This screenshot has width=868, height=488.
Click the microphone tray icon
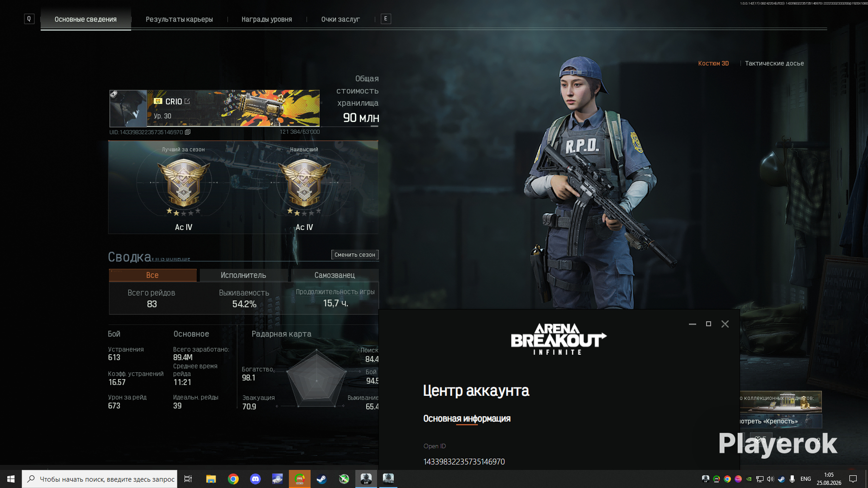tap(792, 479)
